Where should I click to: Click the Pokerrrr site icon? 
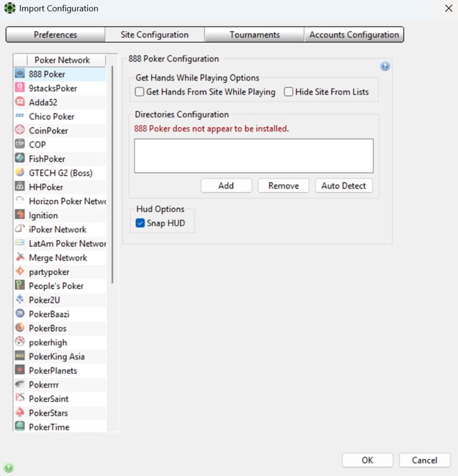(x=20, y=384)
